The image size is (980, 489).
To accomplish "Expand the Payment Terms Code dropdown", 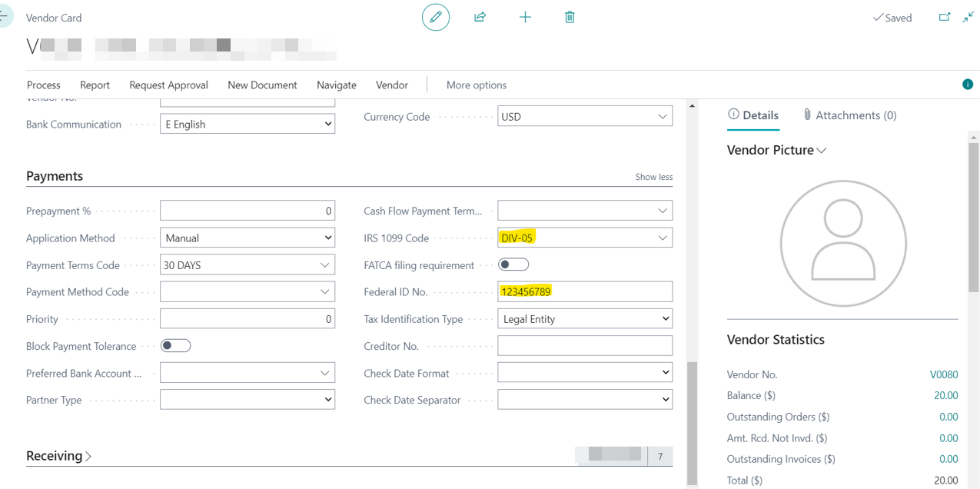I will (324, 265).
